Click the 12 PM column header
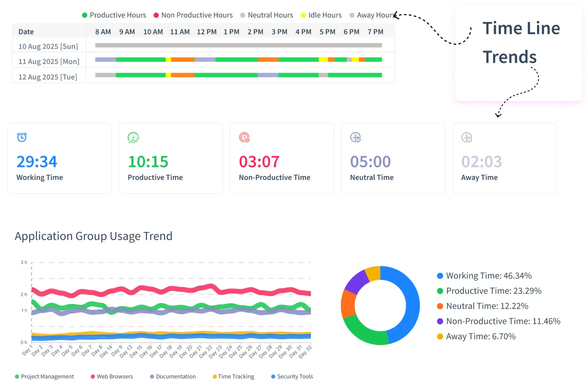 coord(207,32)
